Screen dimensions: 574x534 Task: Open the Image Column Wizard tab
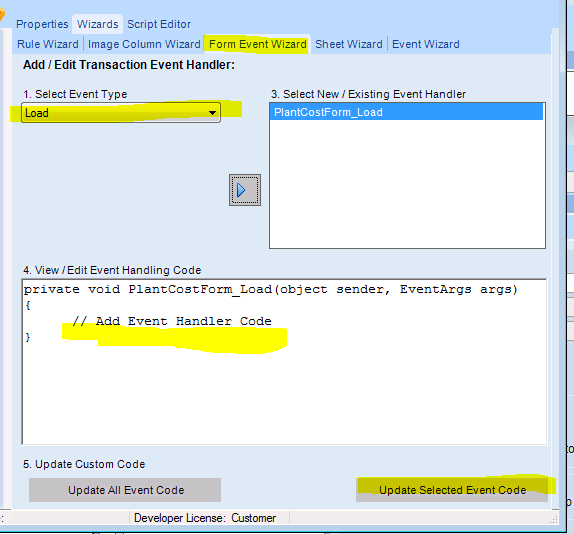click(x=144, y=44)
